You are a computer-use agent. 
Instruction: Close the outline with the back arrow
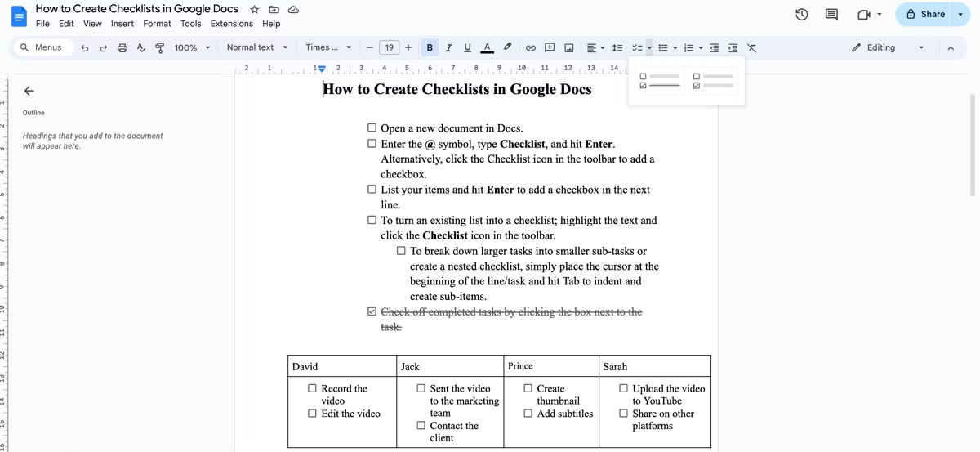coord(29,91)
